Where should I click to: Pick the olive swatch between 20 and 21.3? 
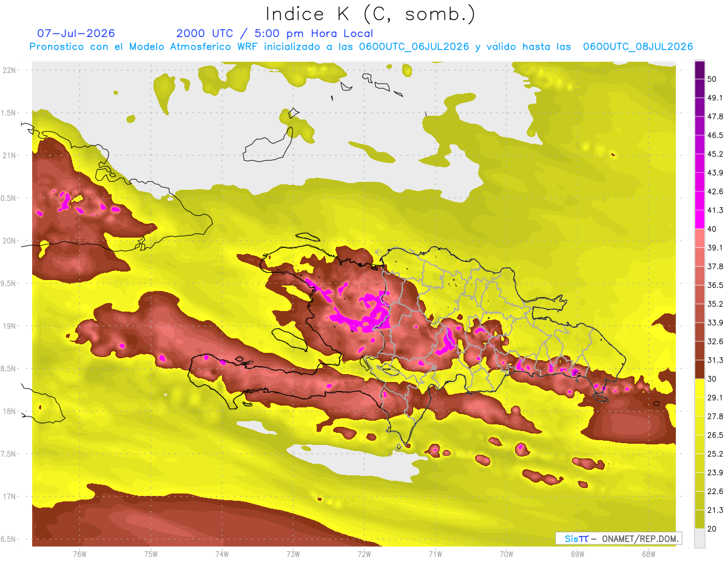pos(699,520)
